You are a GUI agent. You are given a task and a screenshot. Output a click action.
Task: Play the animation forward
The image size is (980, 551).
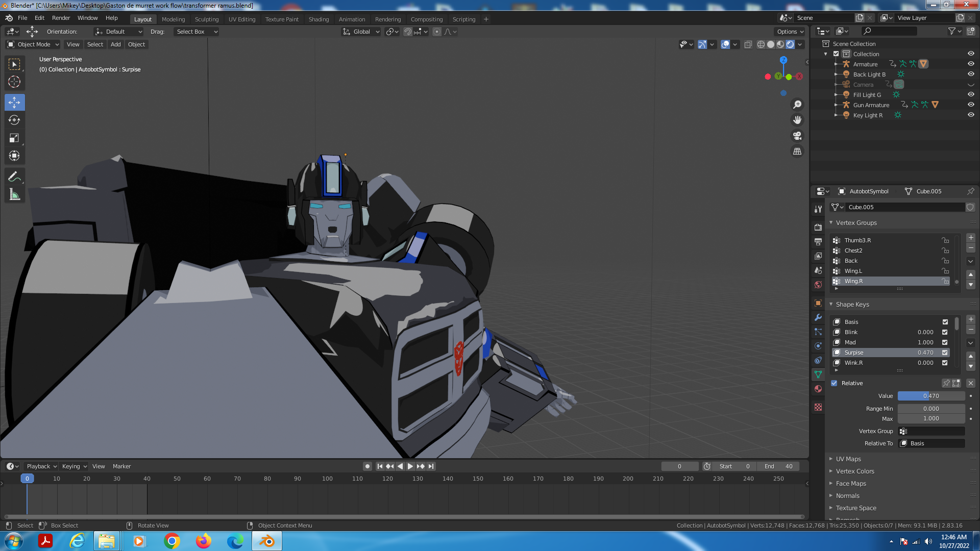click(x=410, y=466)
